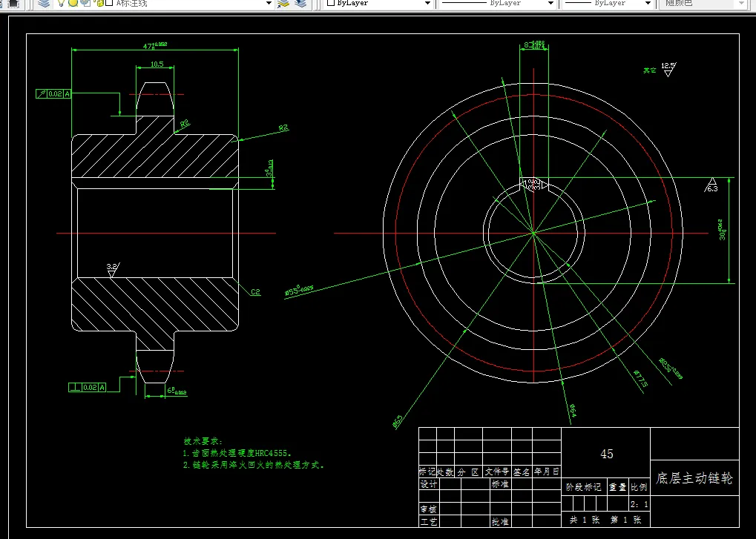Click the ByLayer color swatch square
Image resolution: width=756 pixels, height=539 pixels.
click(331, 3)
